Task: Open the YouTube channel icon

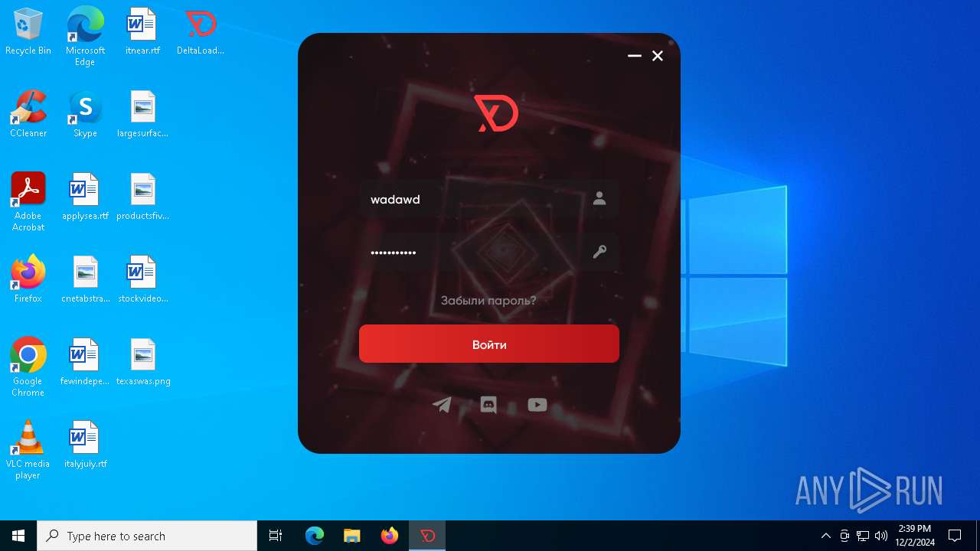Action: click(x=537, y=406)
